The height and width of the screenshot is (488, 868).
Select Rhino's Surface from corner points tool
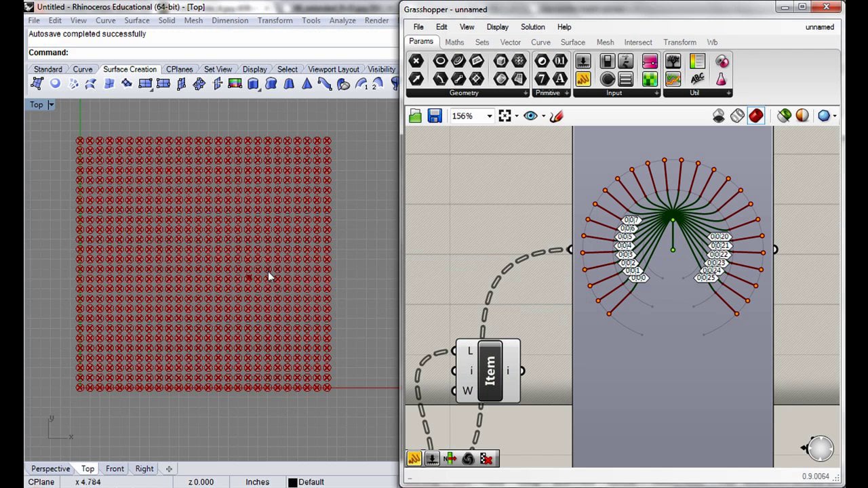point(37,84)
